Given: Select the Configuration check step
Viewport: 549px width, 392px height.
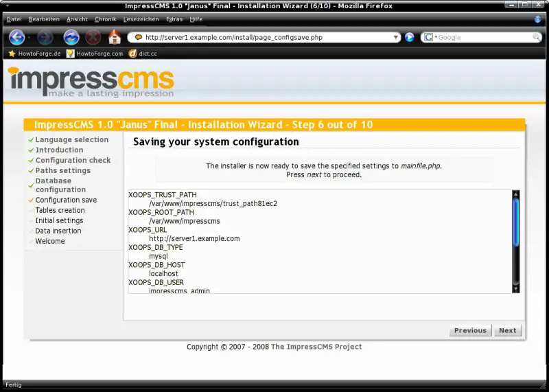Looking at the screenshot, I should pyautogui.click(x=73, y=160).
